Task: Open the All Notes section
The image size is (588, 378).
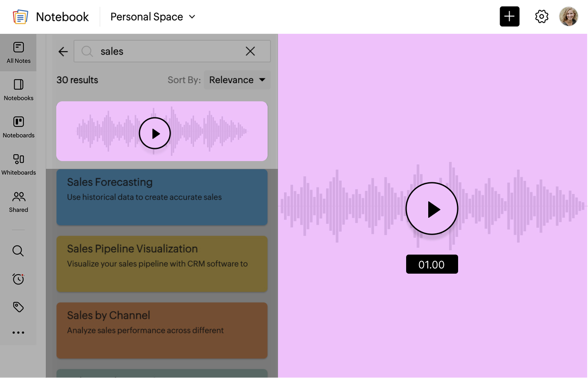Action: pos(18,52)
